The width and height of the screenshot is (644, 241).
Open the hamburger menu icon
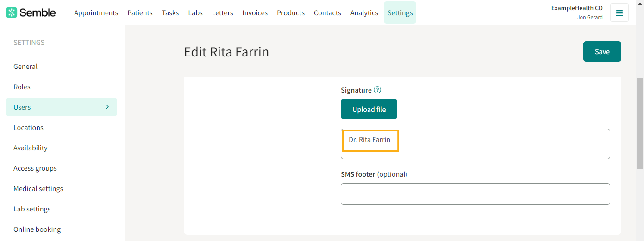pyautogui.click(x=619, y=13)
